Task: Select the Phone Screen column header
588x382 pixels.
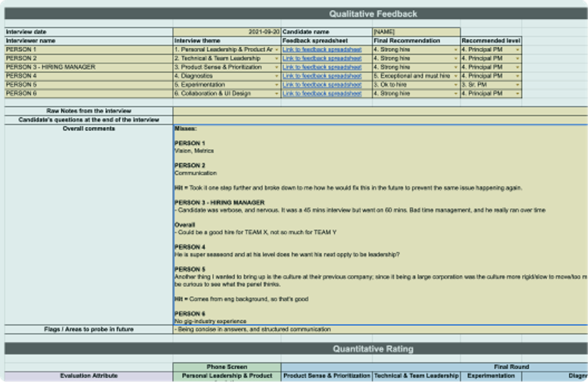Action: pos(226,366)
